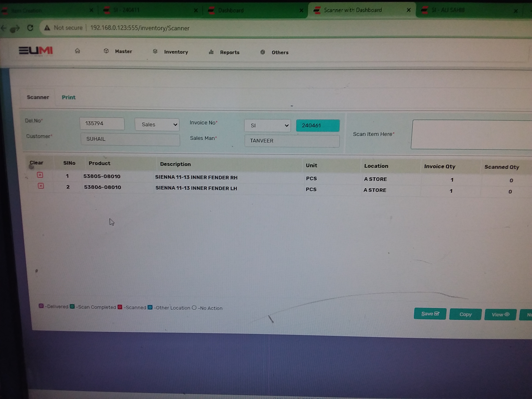
Task: Click the Scanned Qty column header
Action: click(502, 167)
